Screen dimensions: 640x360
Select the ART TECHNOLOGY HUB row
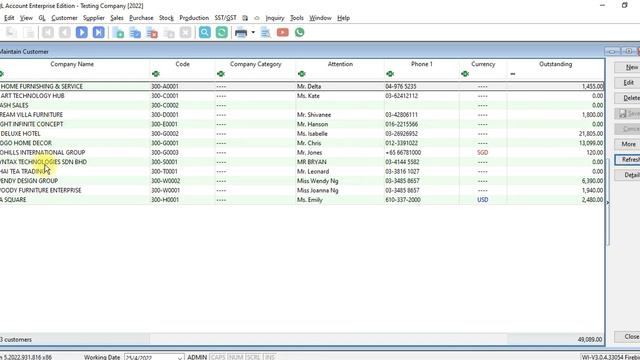pos(302,96)
